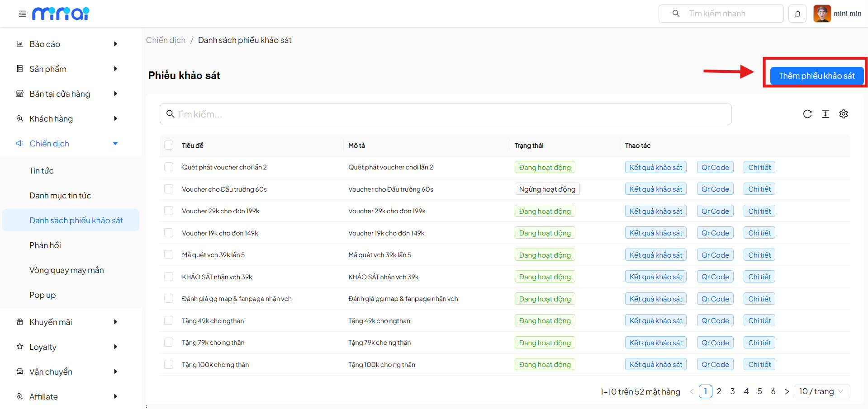Viewport: 868px width, 409px height.
Task: Click the Tìm kiếm table search field
Action: 446,114
